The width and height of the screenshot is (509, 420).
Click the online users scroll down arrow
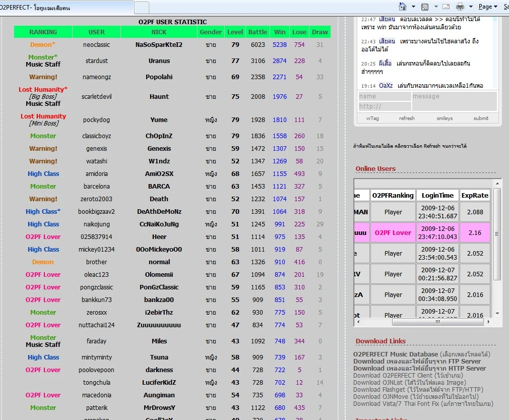click(497, 314)
